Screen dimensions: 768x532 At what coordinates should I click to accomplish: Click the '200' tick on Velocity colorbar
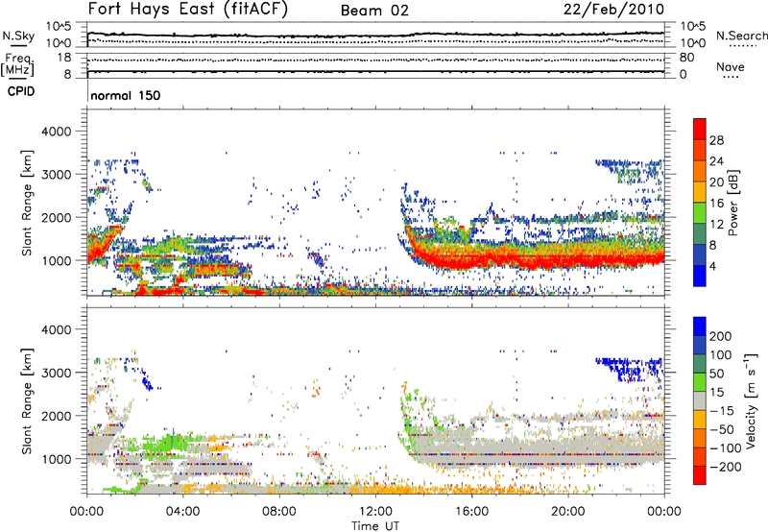(721, 336)
